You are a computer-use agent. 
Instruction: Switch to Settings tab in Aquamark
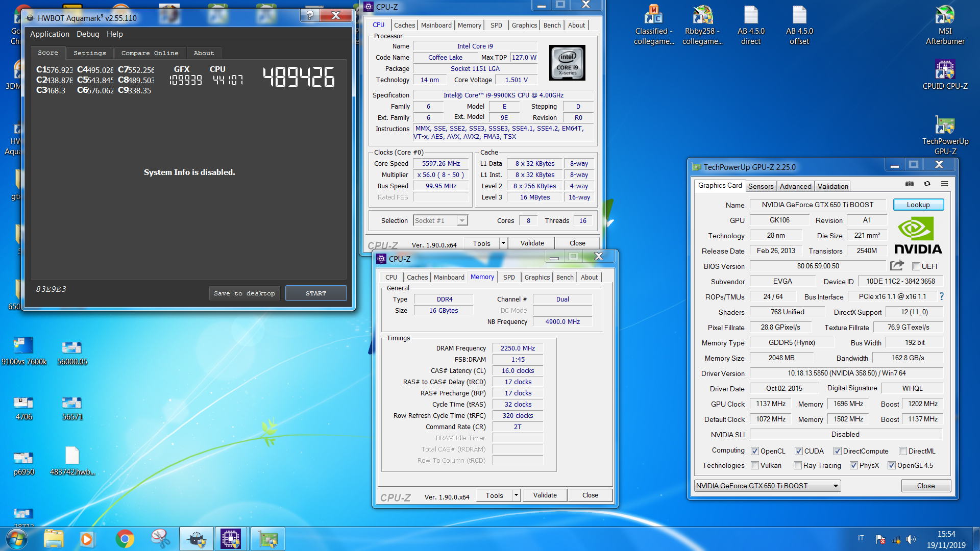[x=90, y=53]
